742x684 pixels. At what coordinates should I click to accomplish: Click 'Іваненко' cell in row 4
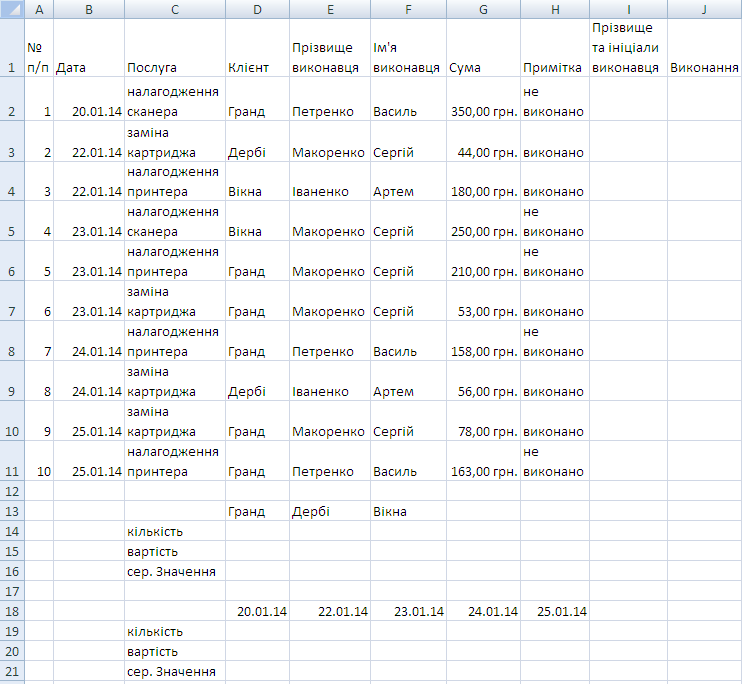coord(330,181)
